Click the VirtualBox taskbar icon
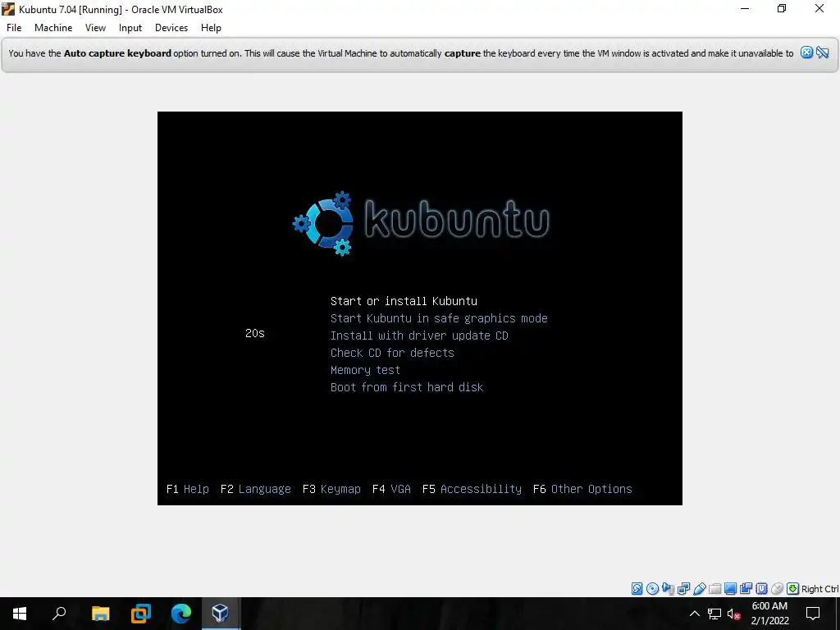This screenshot has height=630, width=840. coord(221,614)
